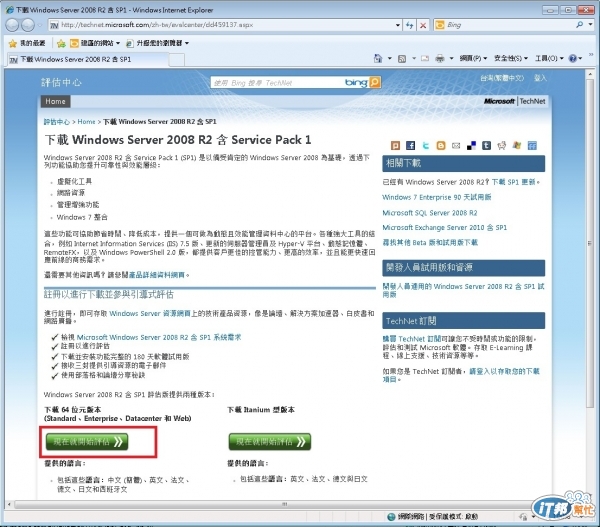Click the red Stop loading icon

[x=423, y=25]
